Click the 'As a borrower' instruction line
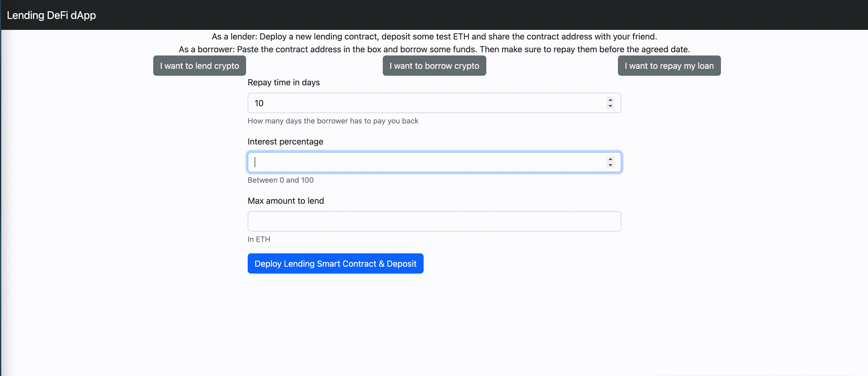The height and width of the screenshot is (376, 868). 434,50
